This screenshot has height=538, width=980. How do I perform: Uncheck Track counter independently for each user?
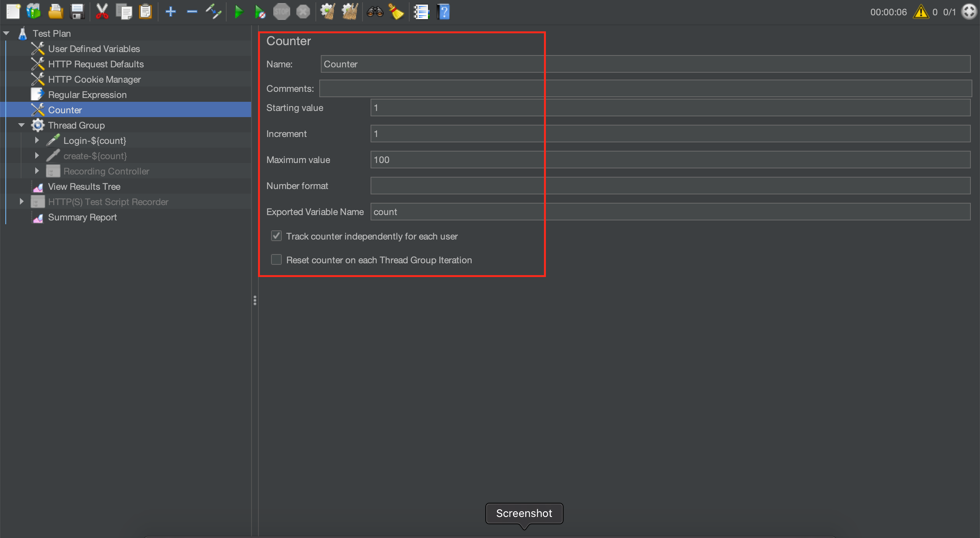point(276,236)
